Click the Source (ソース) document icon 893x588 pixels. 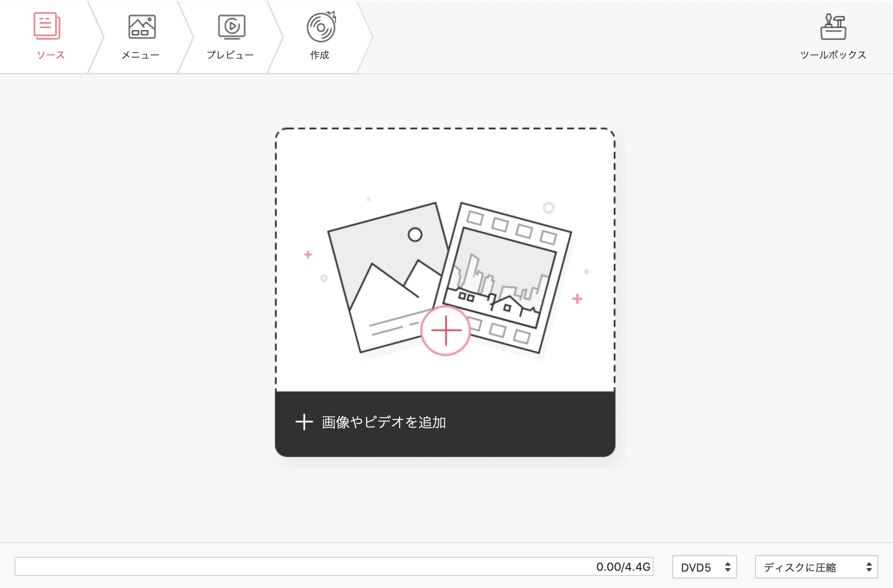click(47, 26)
